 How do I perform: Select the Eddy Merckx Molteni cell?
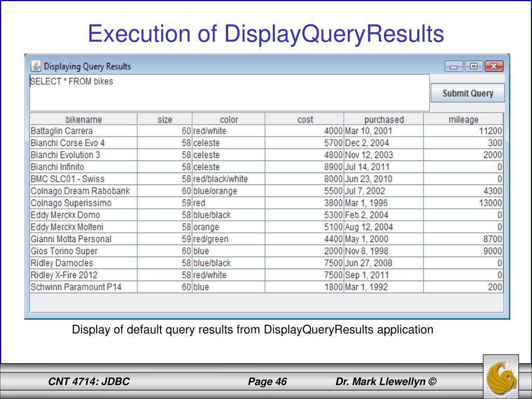coord(84,227)
